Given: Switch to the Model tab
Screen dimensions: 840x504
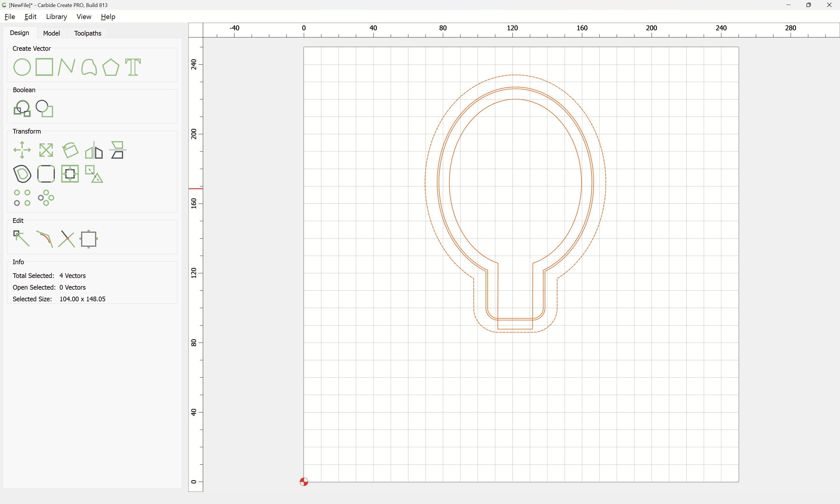Looking at the screenshot, I should pyautogui.click(x=52, y=33).
